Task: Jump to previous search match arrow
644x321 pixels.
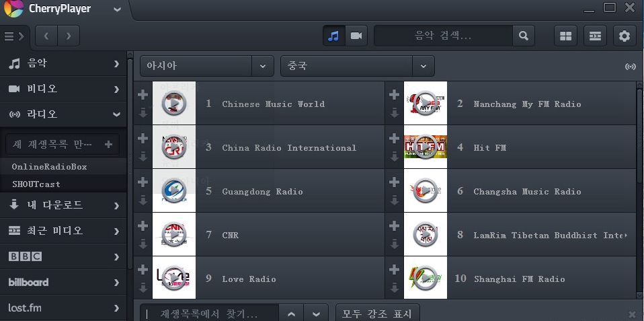Action: [x=291, y=314]
